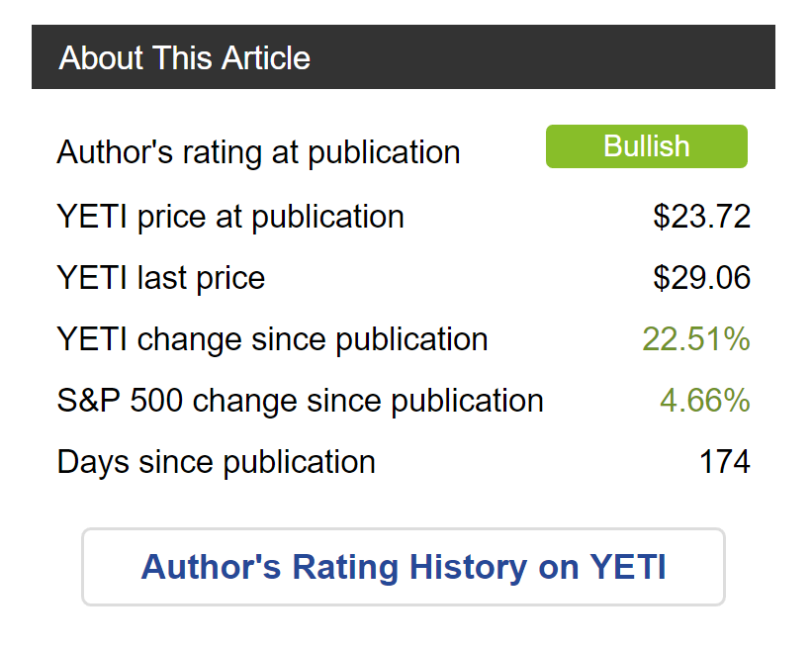Click the dollar sign of $23.72

point(662,216)
